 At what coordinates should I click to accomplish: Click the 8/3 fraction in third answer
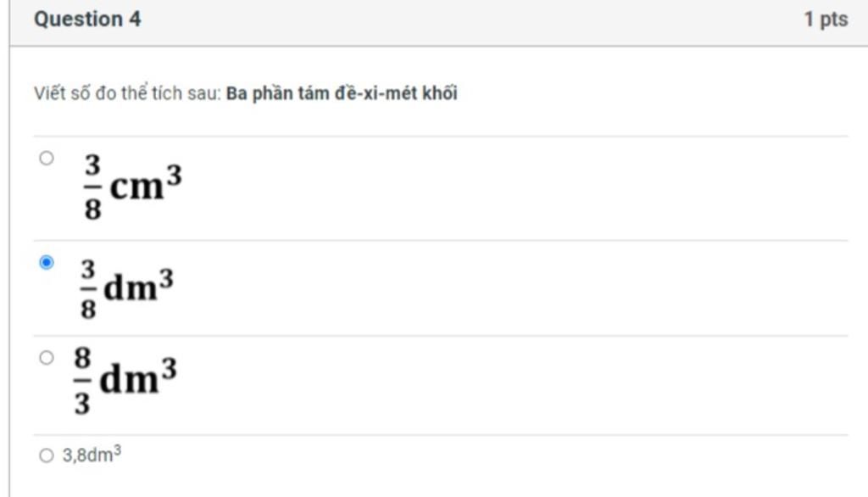coord(82,381)
